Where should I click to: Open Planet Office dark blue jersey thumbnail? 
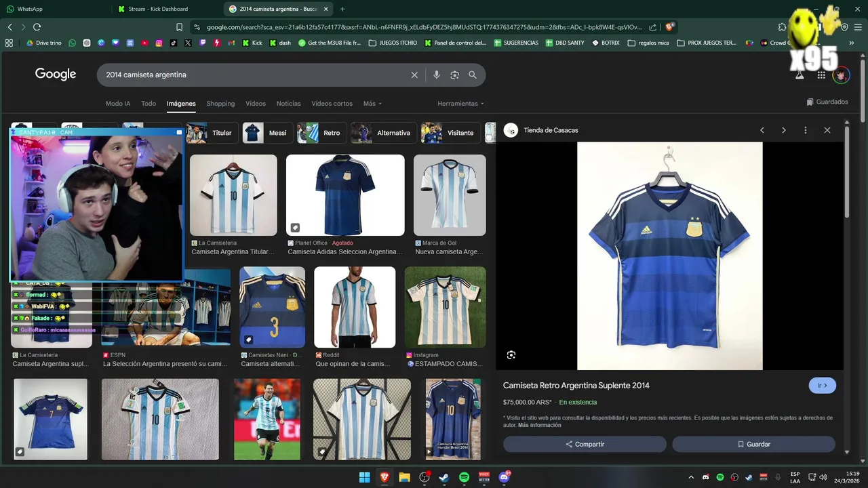tap(345, 195)
